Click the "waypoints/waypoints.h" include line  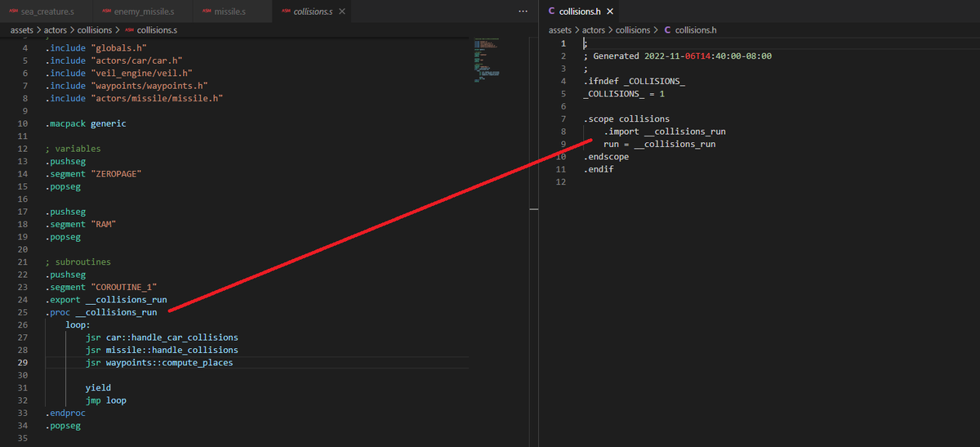(127, 86)
